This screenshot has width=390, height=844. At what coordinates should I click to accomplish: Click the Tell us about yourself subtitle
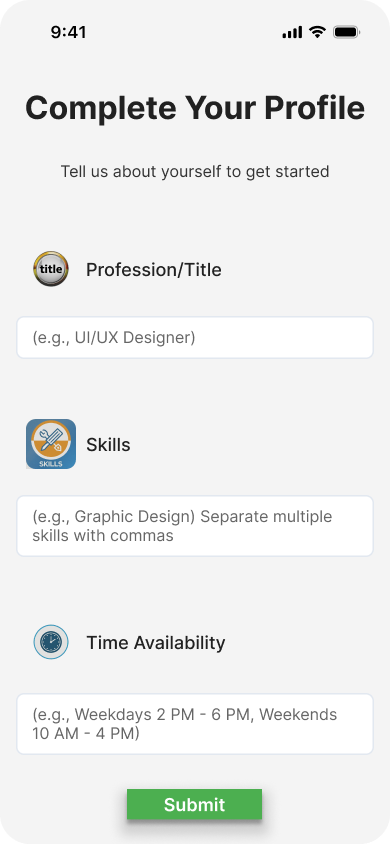click(x=195, y=172)
